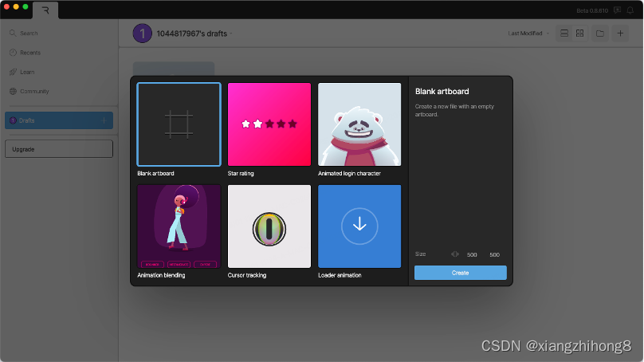
Task: Select the Animation blending template
Action: [179, 226]
